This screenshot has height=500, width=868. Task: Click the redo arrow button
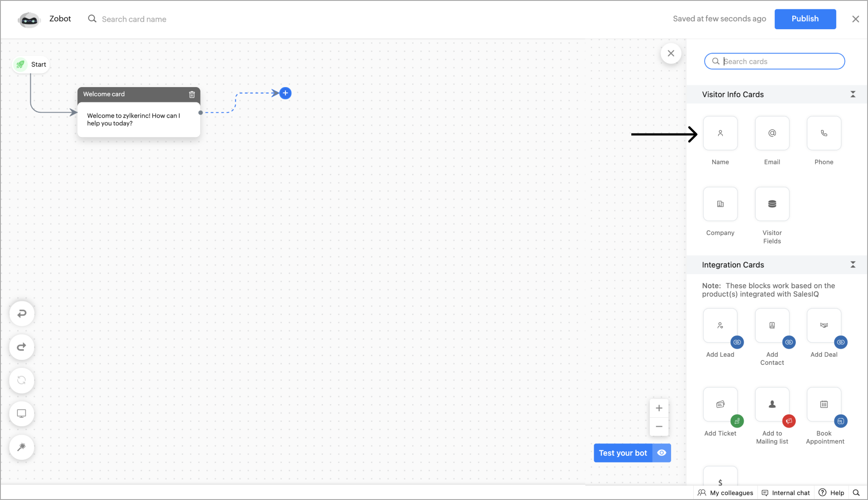pyautogui.click(x=22, y=347)
